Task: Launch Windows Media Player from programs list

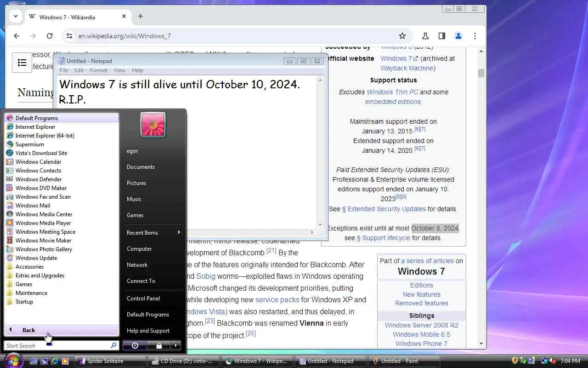Action: (x=62, y=223)
